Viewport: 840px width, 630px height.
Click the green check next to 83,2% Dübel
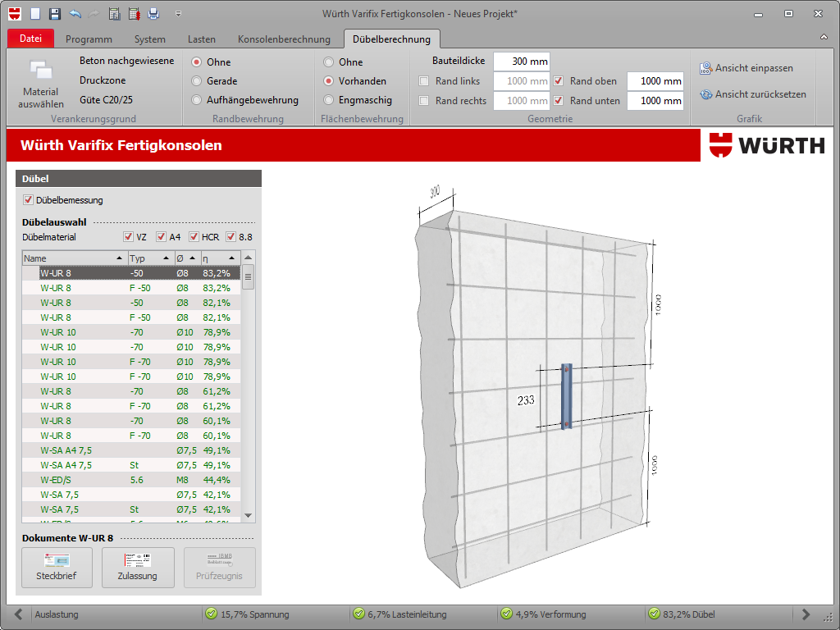654,614
